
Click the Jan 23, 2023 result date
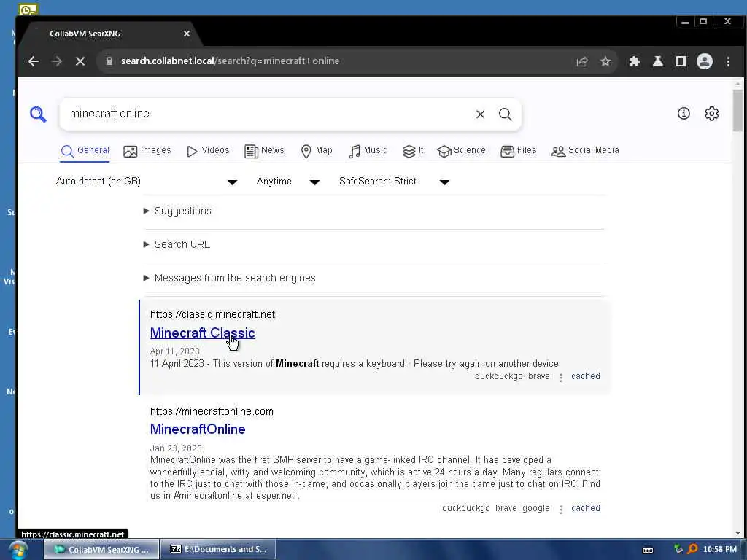click(176, 448)
